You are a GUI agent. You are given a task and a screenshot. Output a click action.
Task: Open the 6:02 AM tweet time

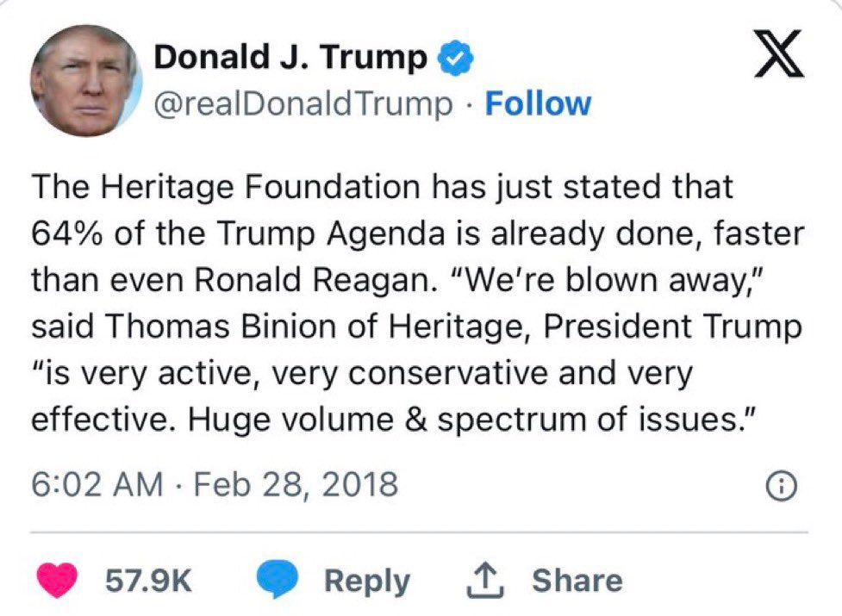(x=97, y=485)
